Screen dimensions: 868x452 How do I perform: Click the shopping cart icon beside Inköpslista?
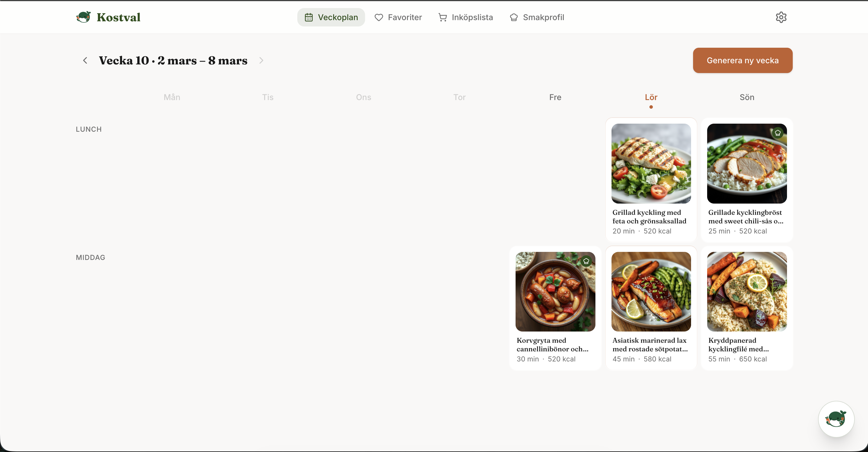[x=442, y=18]
